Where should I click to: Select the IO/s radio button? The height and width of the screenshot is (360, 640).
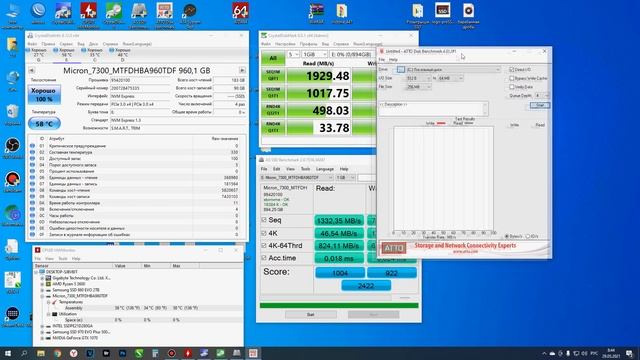[528, 236]
